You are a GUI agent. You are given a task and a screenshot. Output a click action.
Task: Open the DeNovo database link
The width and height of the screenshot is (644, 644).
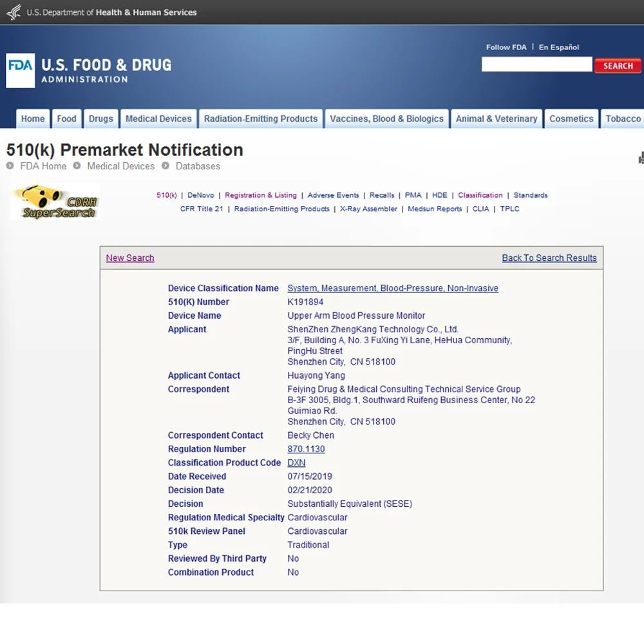[x=201, y=195]
